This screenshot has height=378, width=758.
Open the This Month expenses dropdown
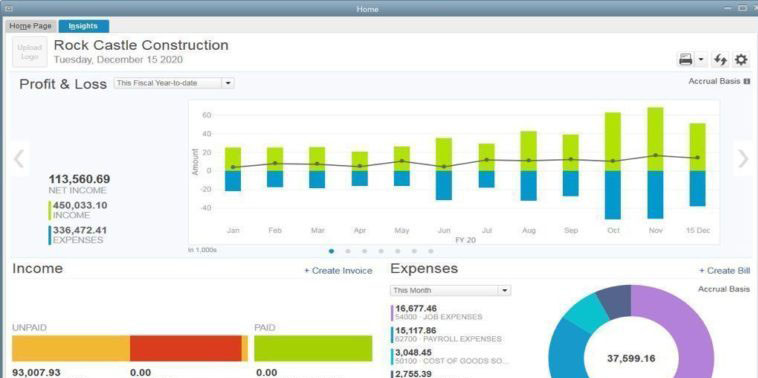pos(450,291)
